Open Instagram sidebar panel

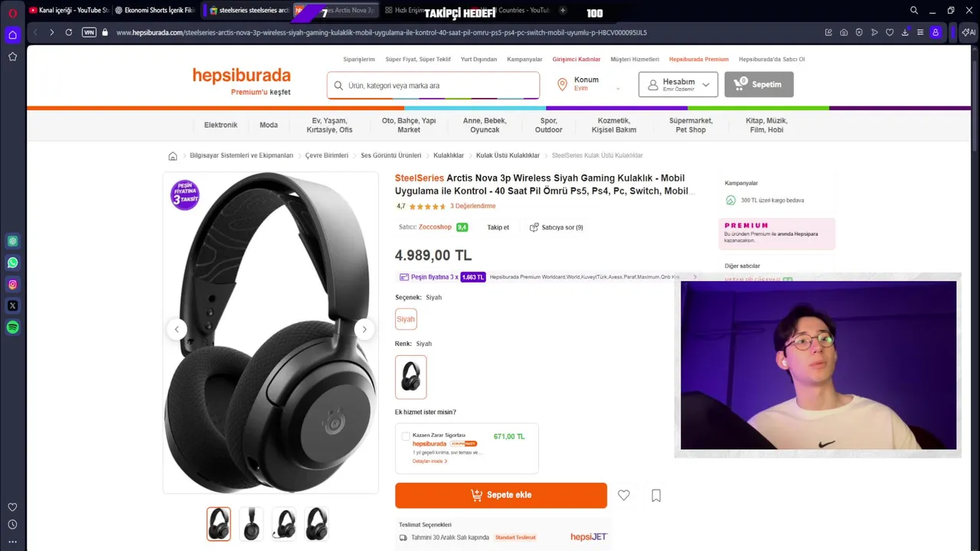click(x=12, y=284)
